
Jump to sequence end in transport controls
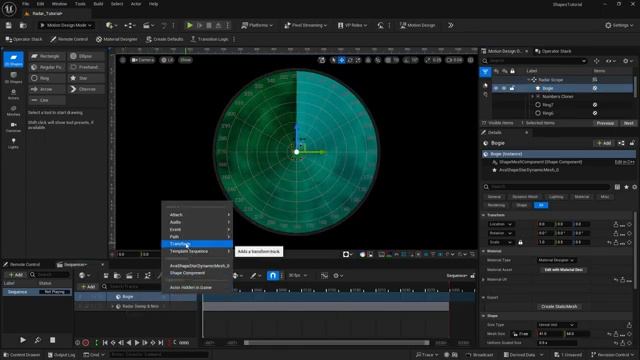[x=161, y=343]
